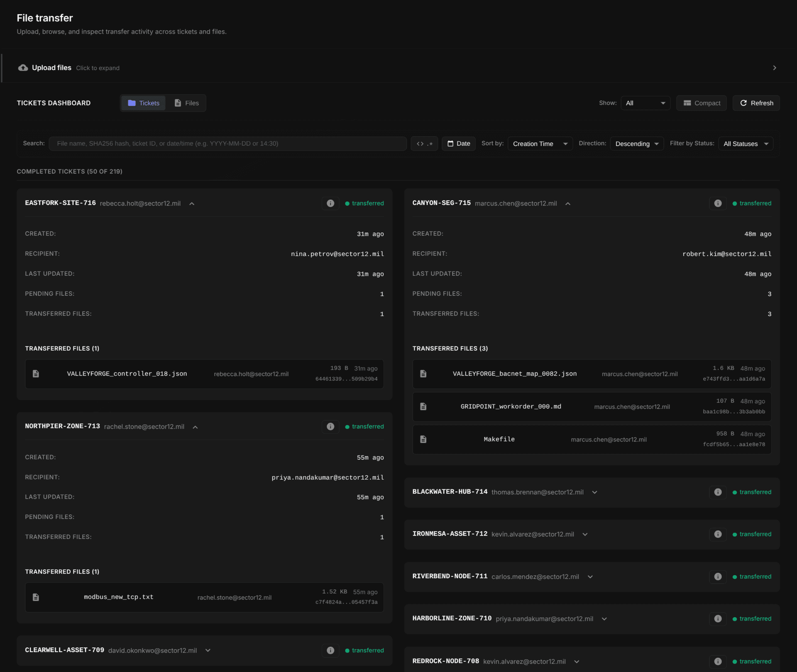Click david.okonkwo@sector12.mil on CLEARWELL ticket

click(x=152, y=650)
